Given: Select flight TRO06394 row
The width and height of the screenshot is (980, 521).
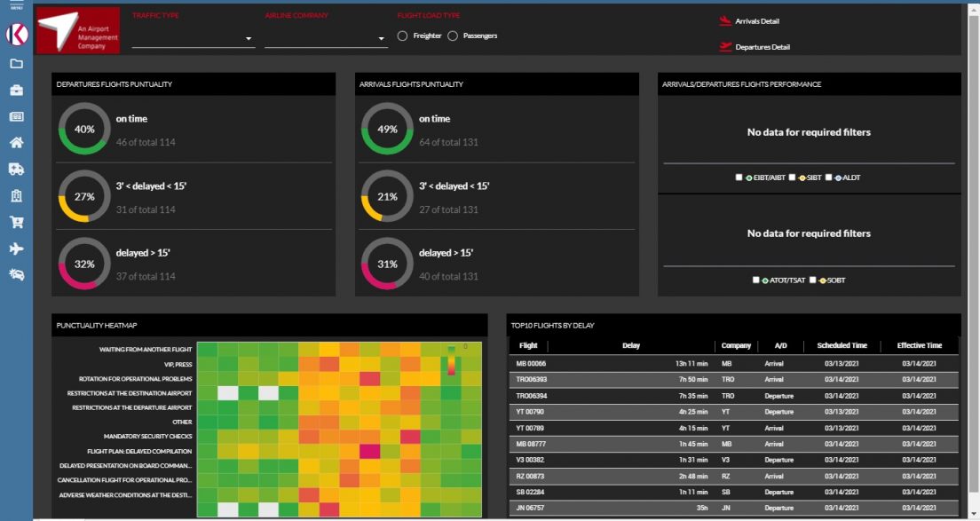Looking at the screenshot, I should [734, 396].
